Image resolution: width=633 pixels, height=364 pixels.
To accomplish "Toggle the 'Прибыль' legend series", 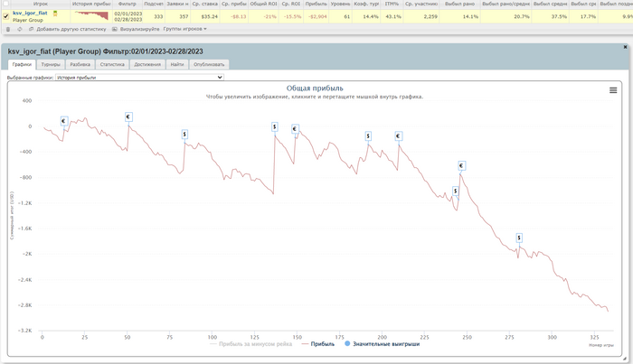I will (318, 344).
